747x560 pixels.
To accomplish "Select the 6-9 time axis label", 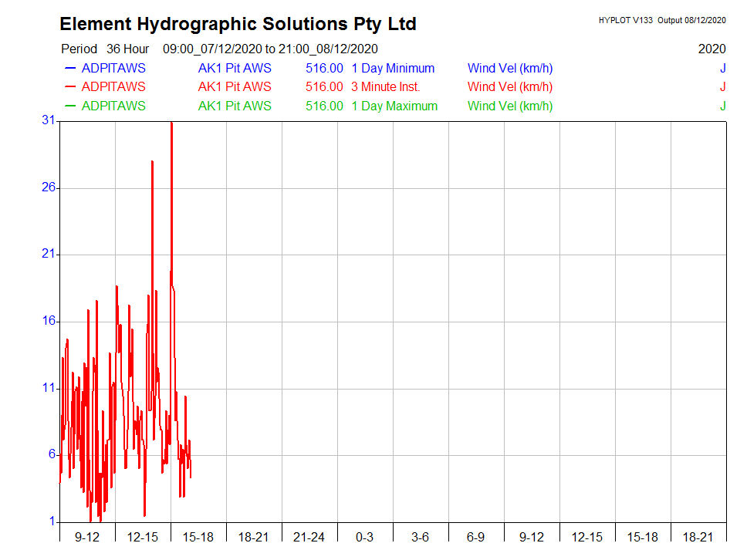I will 475,537.
